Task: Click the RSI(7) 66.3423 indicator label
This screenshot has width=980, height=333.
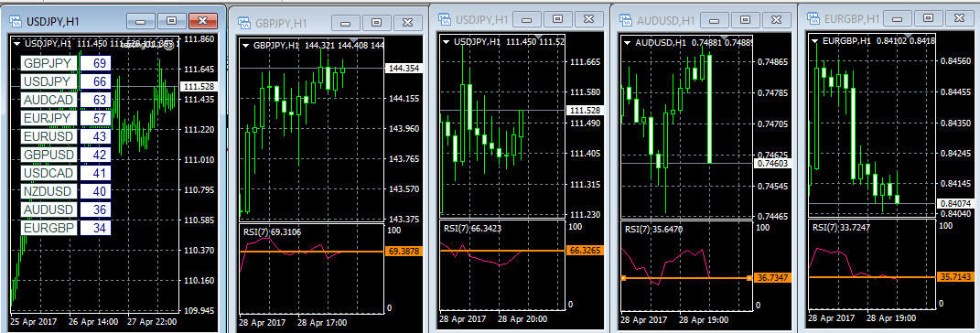Action: click(x=472, y=229)
